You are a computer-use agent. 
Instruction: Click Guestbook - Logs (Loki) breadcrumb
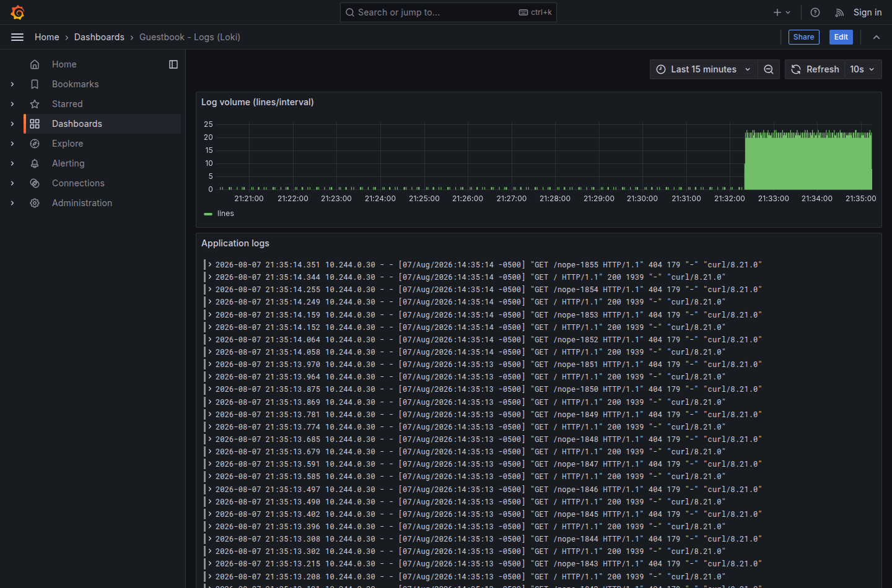190,37
